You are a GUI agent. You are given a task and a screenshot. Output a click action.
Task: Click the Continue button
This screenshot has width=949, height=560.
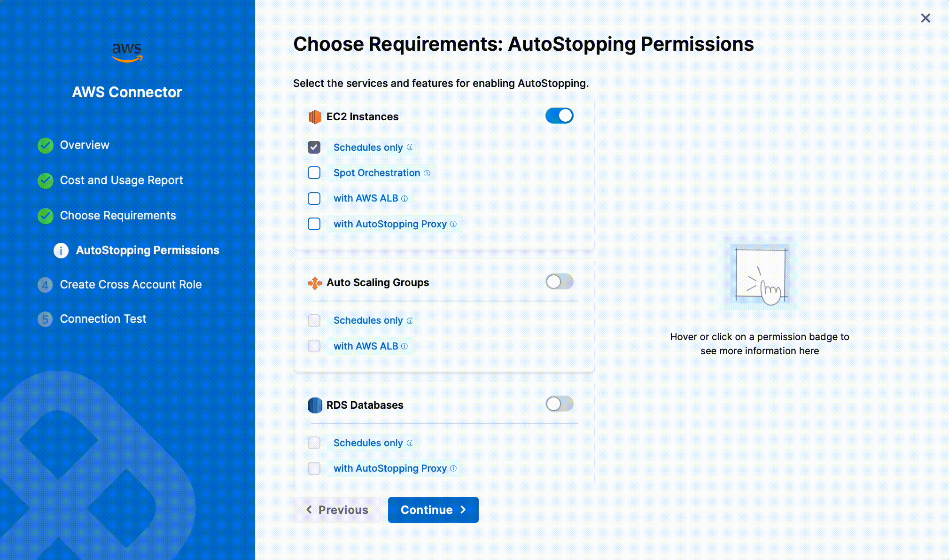click(433, 510)
